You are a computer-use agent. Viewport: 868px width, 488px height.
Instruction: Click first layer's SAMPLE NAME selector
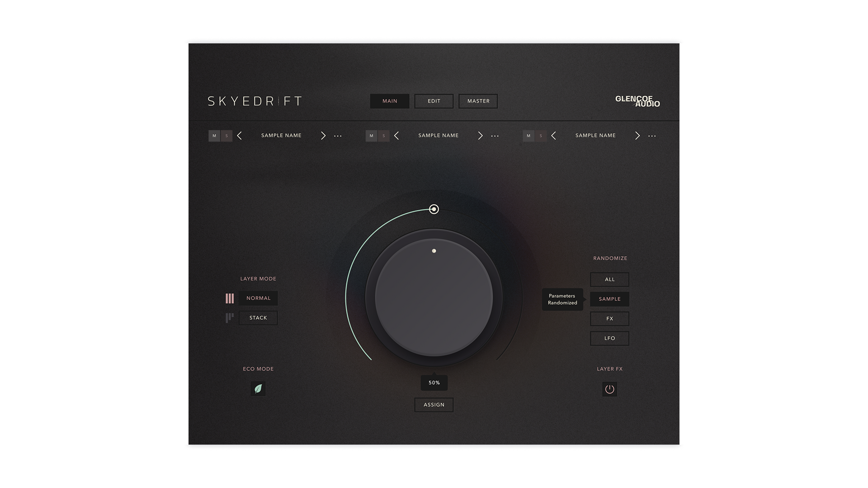tap(281, 136)
